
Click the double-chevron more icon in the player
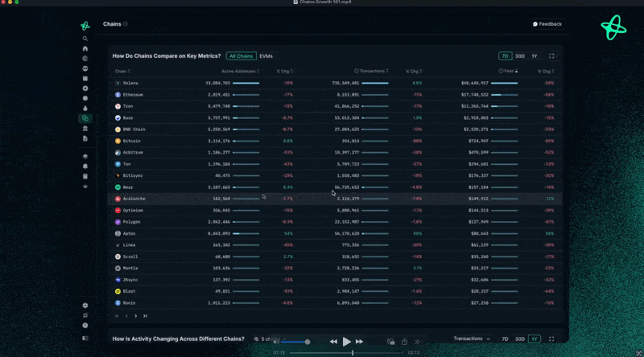(x=417, y=342)
